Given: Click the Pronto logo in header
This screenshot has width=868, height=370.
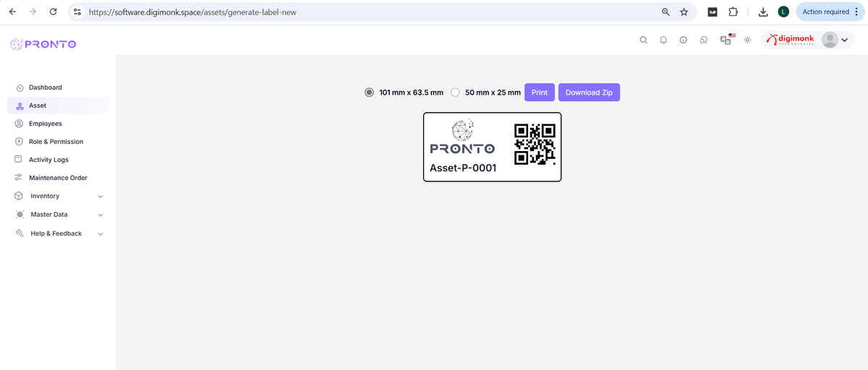Looking at the screenshot, I should (43, 44).
